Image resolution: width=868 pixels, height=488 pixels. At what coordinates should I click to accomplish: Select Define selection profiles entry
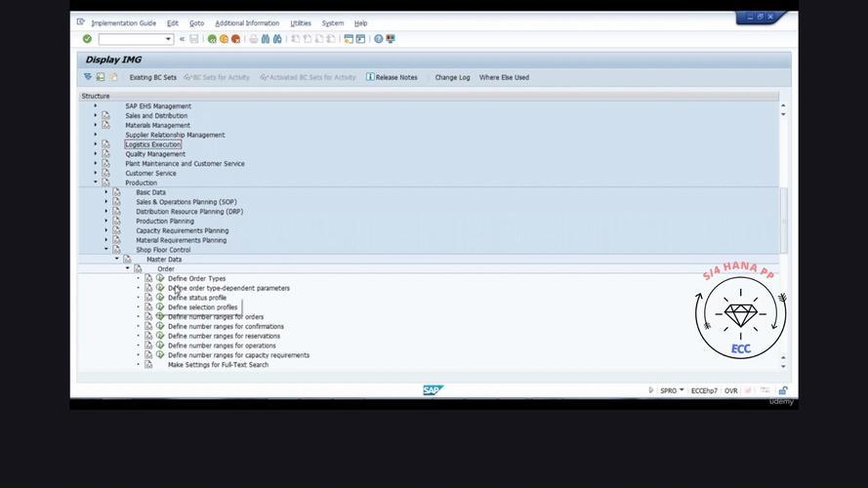click(x=203, y=307)
